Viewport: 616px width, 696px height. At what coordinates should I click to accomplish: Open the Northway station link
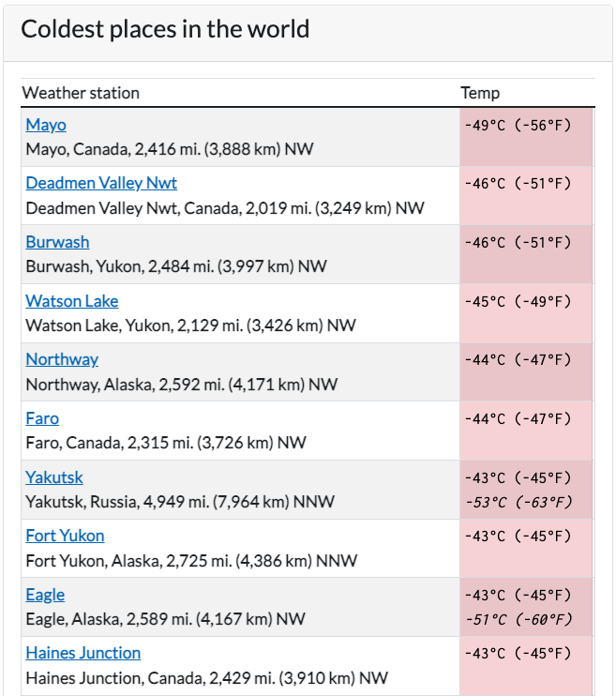[x=62, y=359]
